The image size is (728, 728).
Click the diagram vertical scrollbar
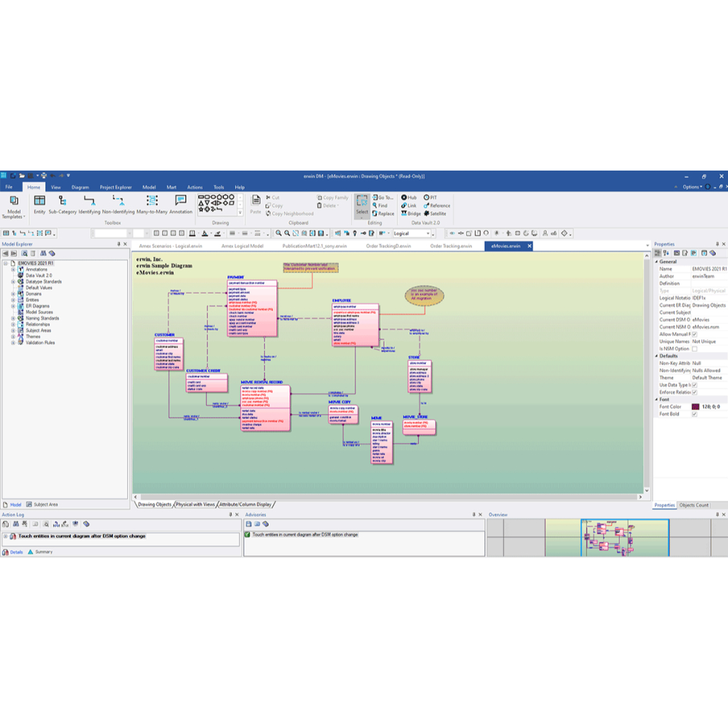[x=647, y=373]
